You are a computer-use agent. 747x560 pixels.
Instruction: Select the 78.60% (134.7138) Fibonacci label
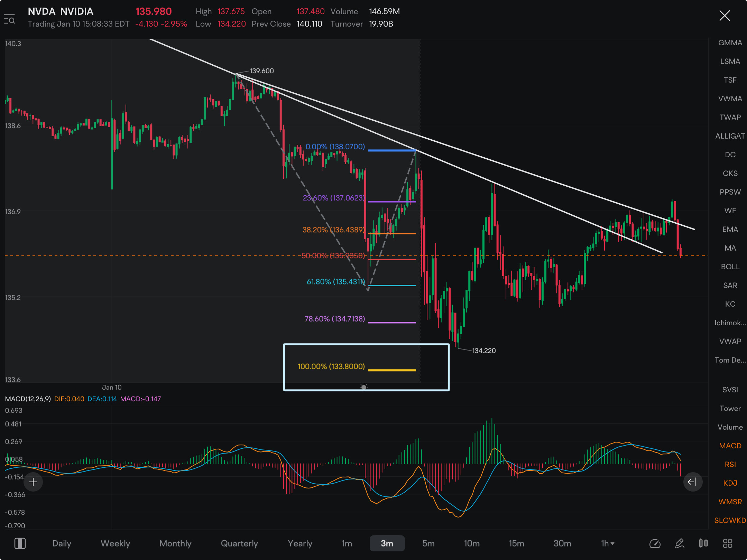[335, 319]
